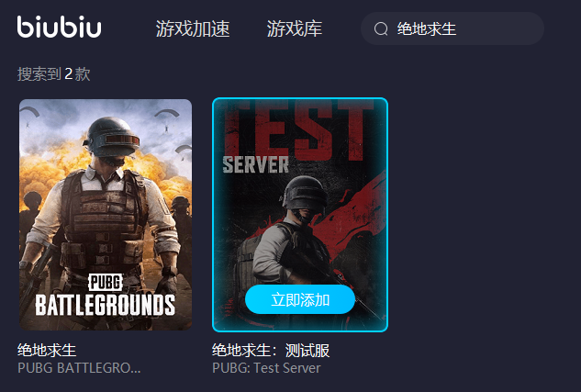Open the 绝地求生：测试服 title
The image size is (581, 392).
pyautogui.click(x=271, y=350)
